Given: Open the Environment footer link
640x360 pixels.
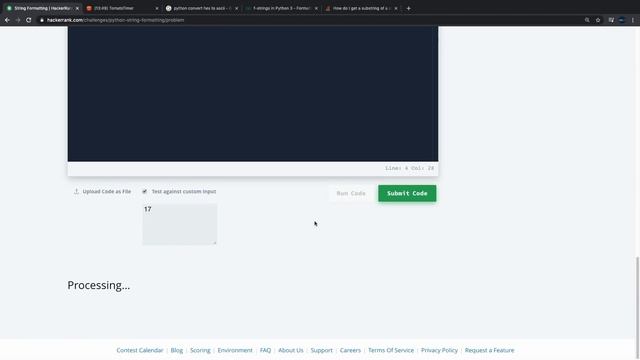Looking at the screenshot, I should (x=235, y=350).
